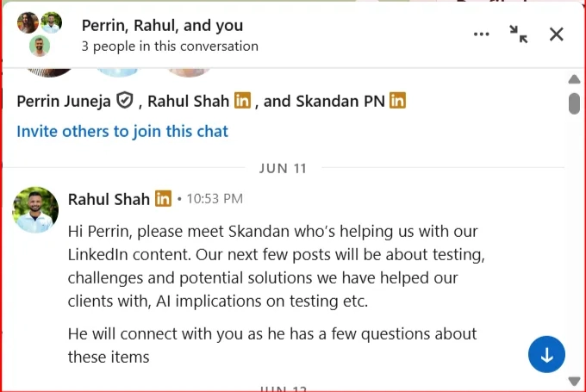
Task: Click LinkedIn badge beside Rahul Shah in participants
Action: point(243,101)
